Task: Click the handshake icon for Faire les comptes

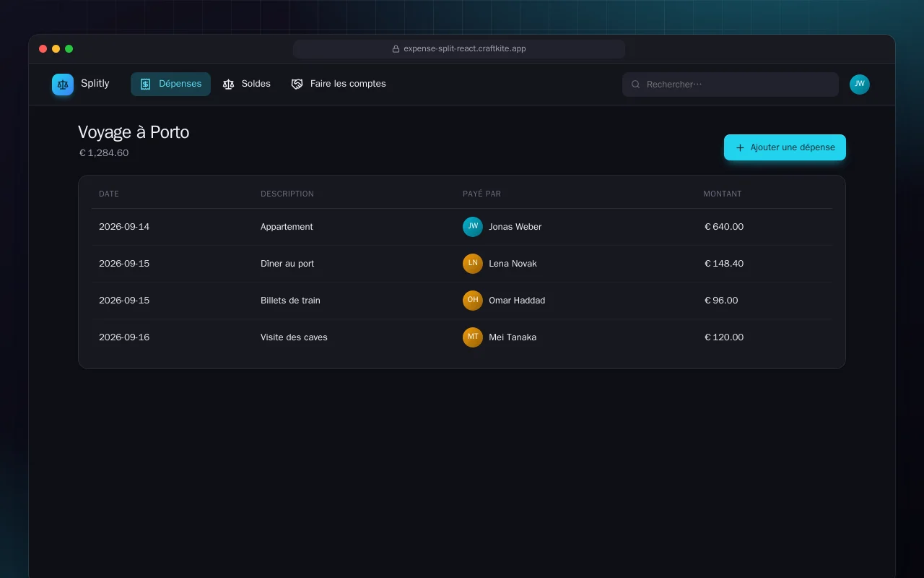Action: 297,84
